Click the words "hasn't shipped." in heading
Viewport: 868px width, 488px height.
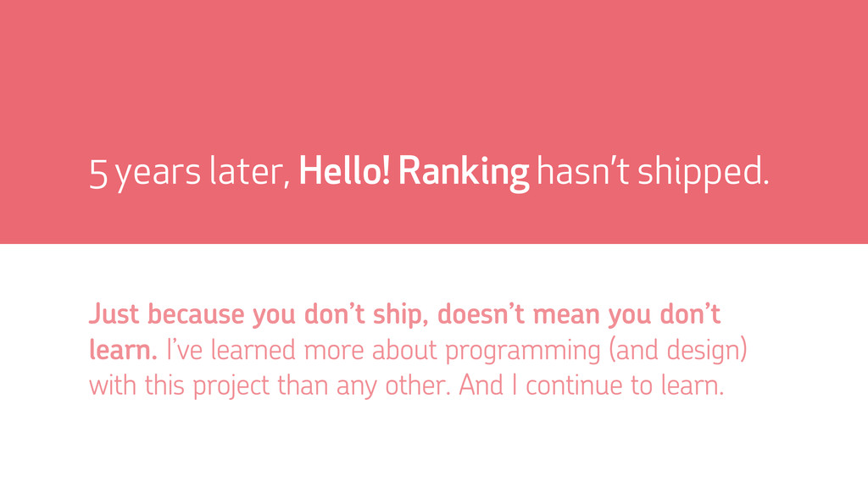click(654, 173)
